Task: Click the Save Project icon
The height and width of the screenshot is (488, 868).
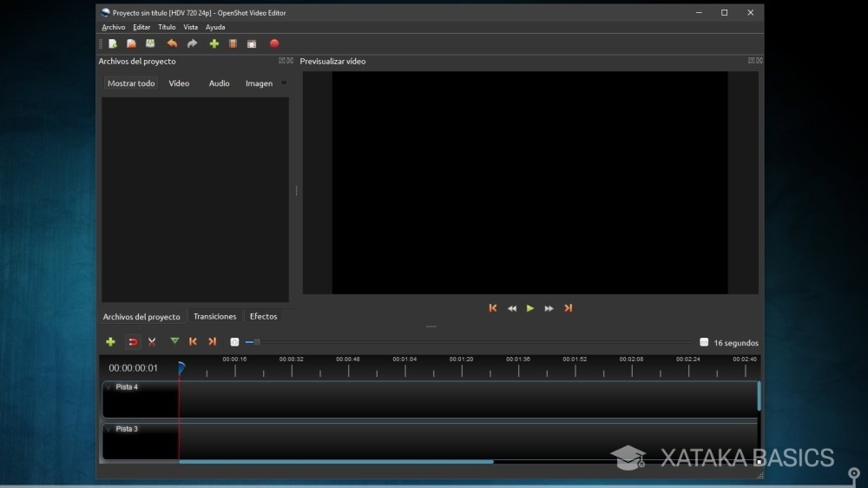Action: [150, 43]
